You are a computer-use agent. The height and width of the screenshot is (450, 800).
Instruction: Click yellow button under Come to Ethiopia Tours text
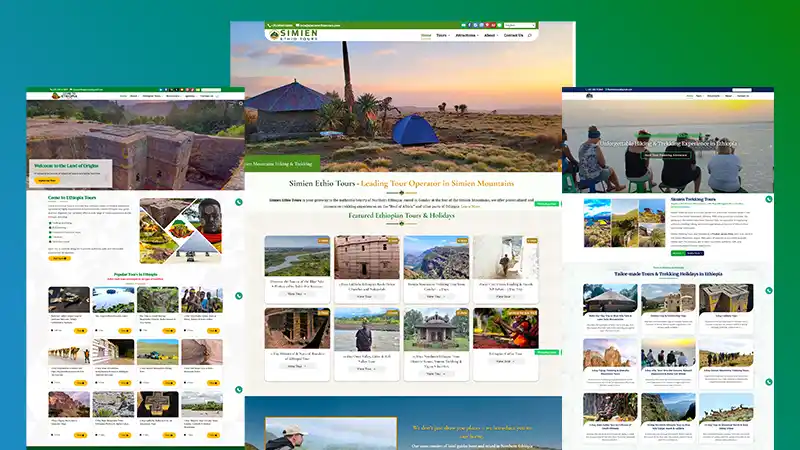point(59,259)
